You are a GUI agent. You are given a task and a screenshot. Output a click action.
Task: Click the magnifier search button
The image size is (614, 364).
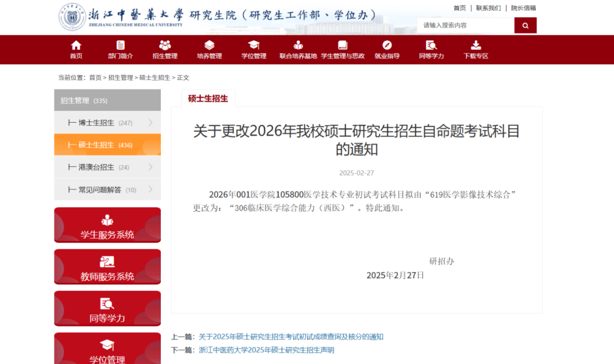coord(525,26)
